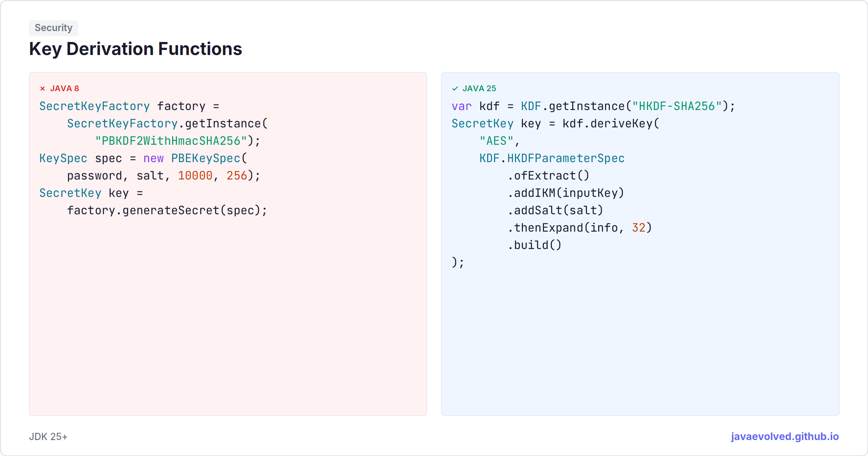Select the Security category tag
Image resolution: width=868 pixels, height=456 pixels.
54,28
